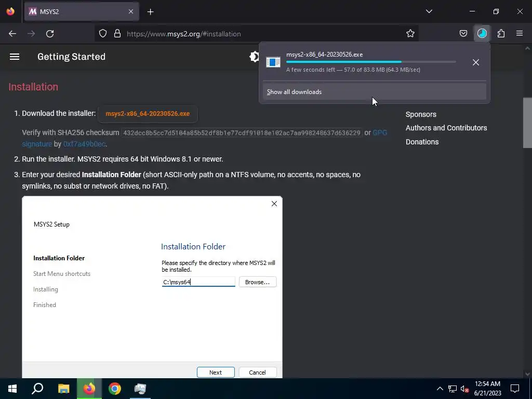
Task: Reload the current page
Action: coord(50,34)
